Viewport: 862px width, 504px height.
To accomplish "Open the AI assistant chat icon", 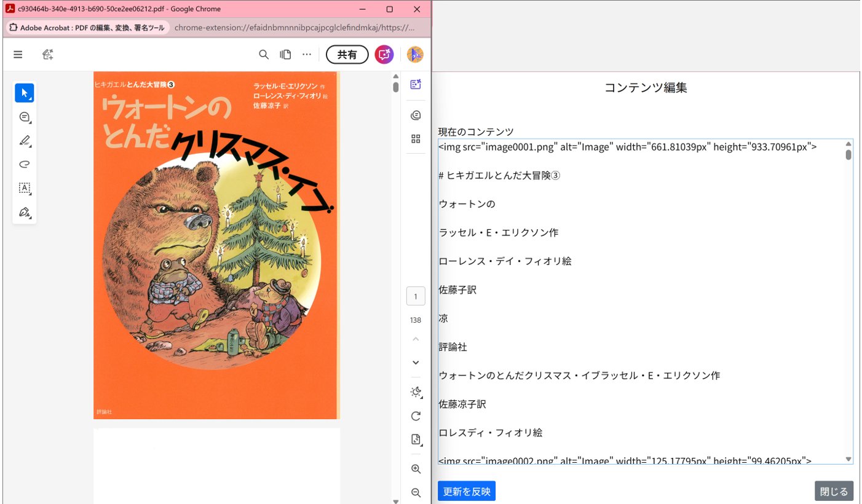I will pyautogui.click(x=384, y=55).
